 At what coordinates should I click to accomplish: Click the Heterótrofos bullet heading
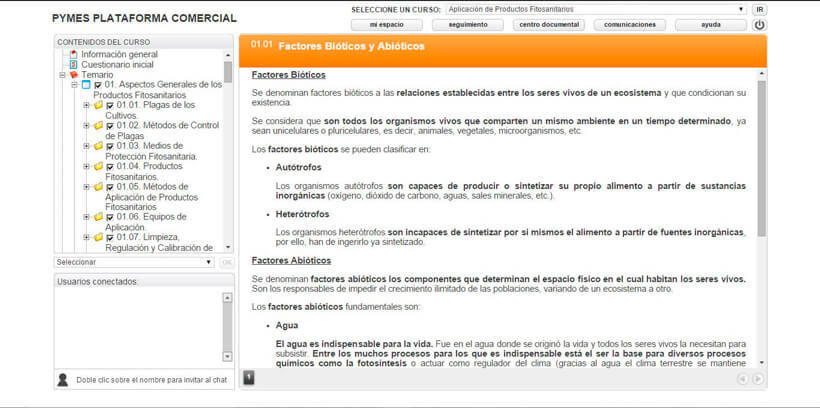[302, 214]
